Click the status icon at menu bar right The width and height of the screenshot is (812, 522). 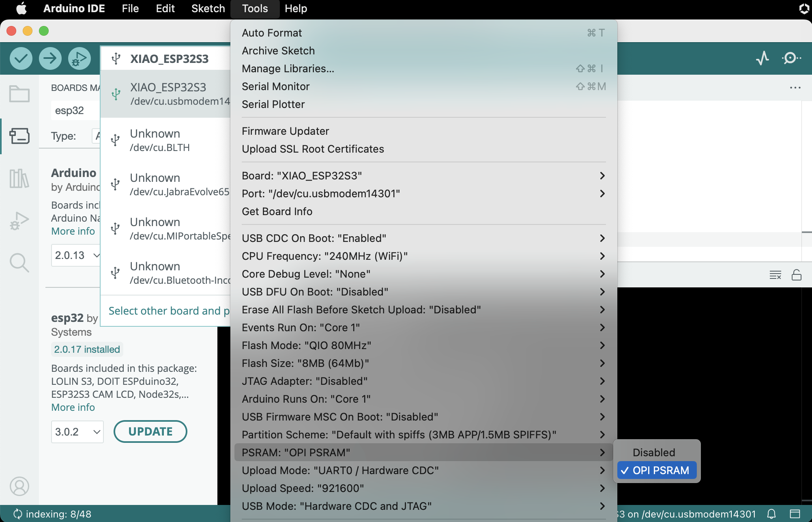click(x=804, y=9)
